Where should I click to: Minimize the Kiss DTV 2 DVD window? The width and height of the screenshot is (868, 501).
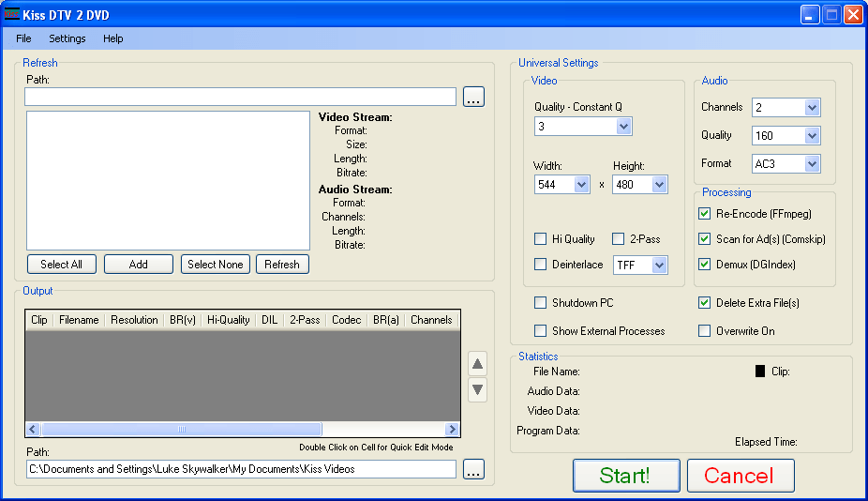809,14
